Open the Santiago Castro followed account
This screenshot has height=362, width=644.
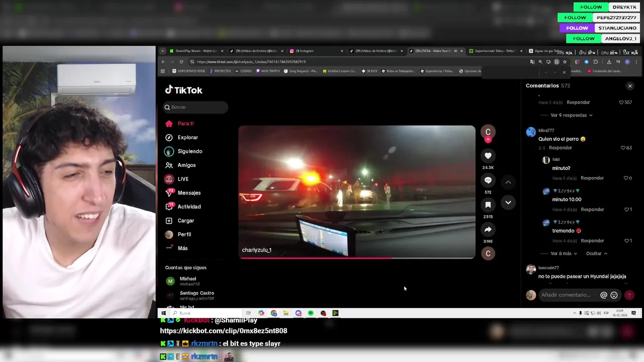coord(190,296)
